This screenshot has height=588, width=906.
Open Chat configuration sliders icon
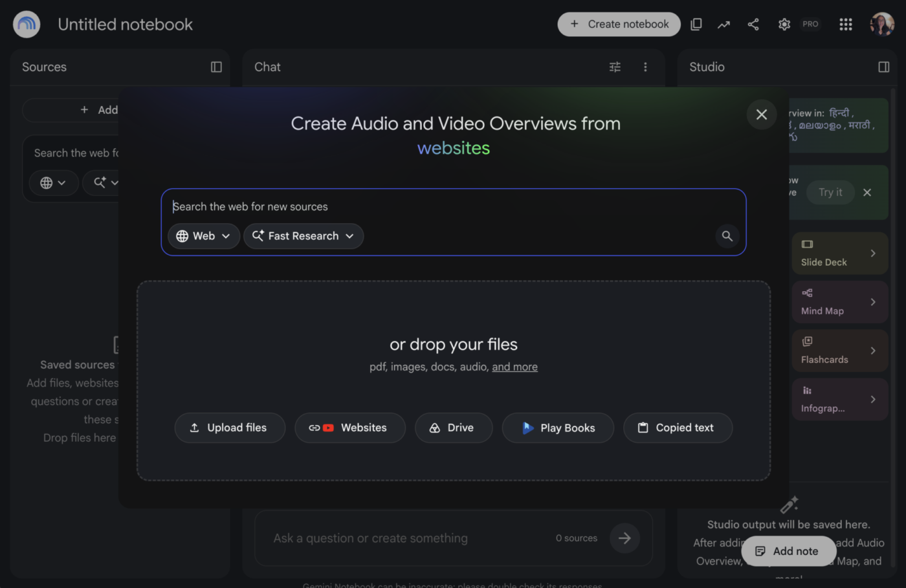point(615,67)
